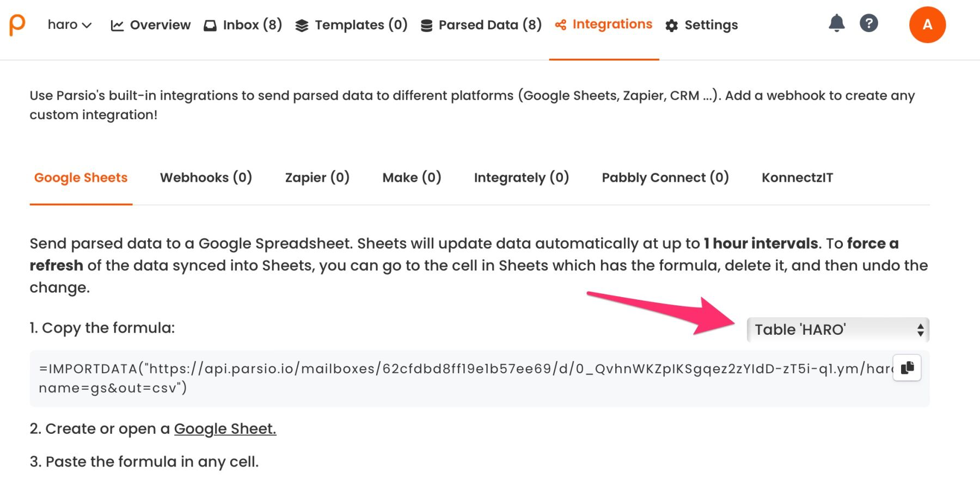980x486 pixels.
Task: Follow the Google Sheet link
Action: coord(225,429)
